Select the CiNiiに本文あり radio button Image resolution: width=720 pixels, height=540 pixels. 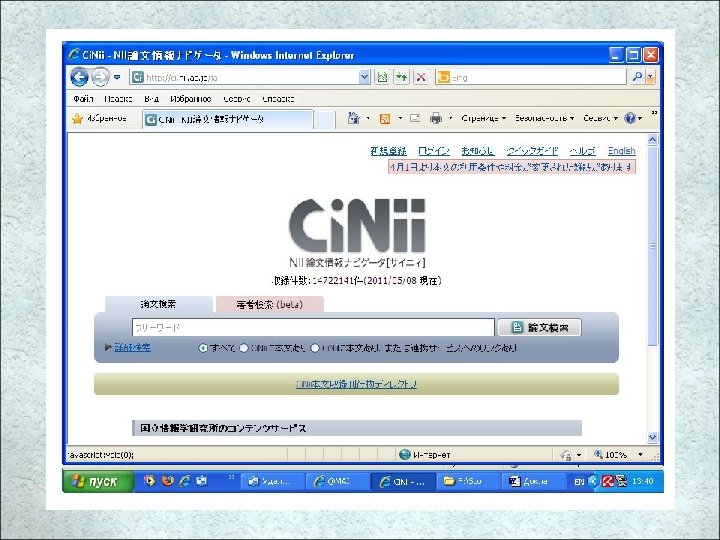tap(244, 348)
